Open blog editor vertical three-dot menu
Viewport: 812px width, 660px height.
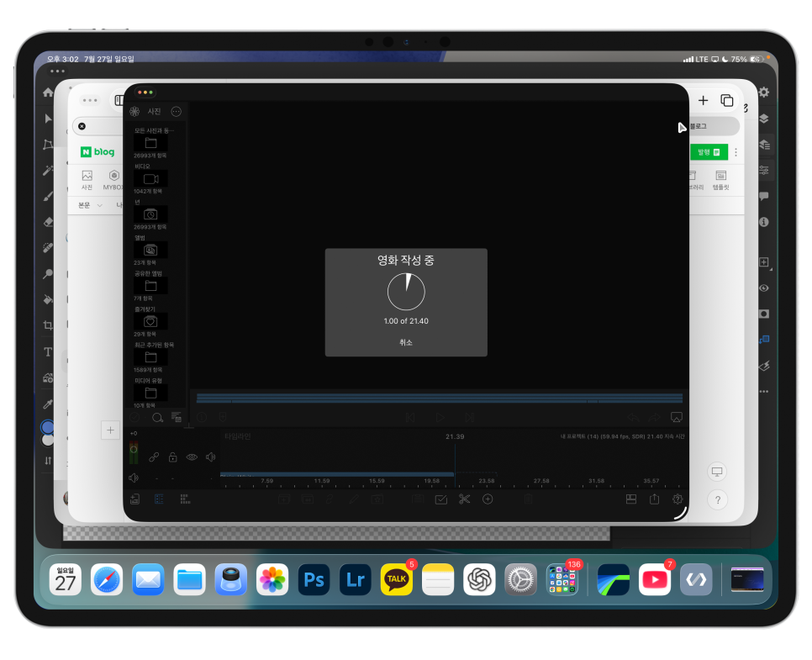(x=736, y=152)
